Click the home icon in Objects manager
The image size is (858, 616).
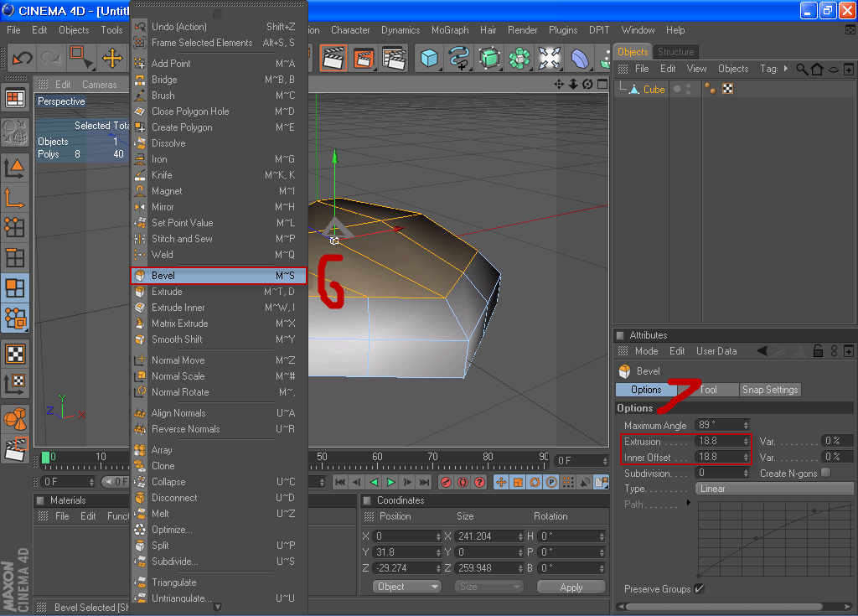pos(817,69)
